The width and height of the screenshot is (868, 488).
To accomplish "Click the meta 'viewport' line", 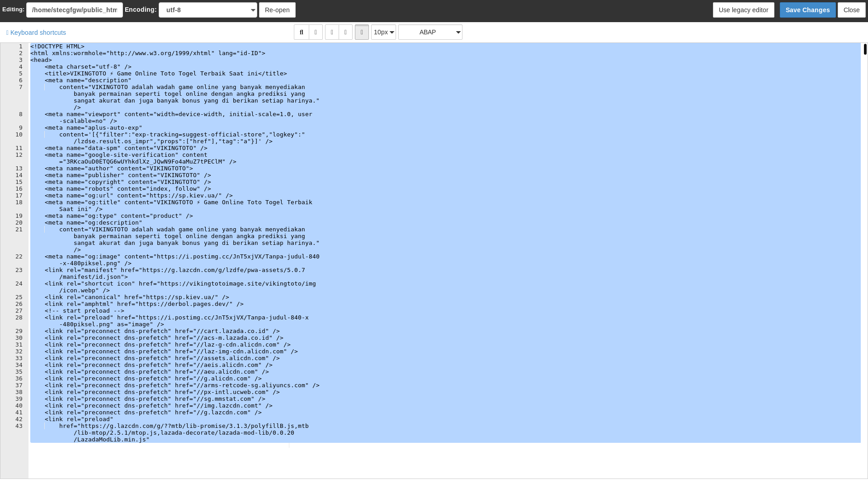I will [x=179, y=117].
